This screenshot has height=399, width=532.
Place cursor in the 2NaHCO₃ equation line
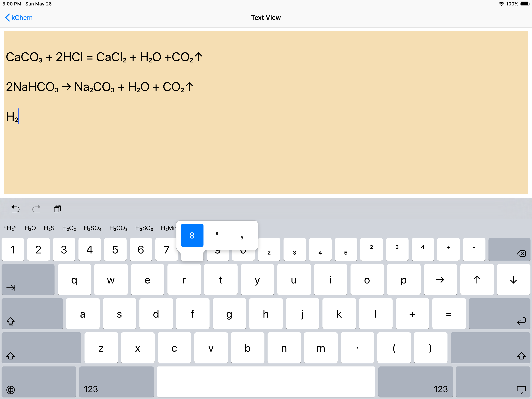click(x=100, y=87)
